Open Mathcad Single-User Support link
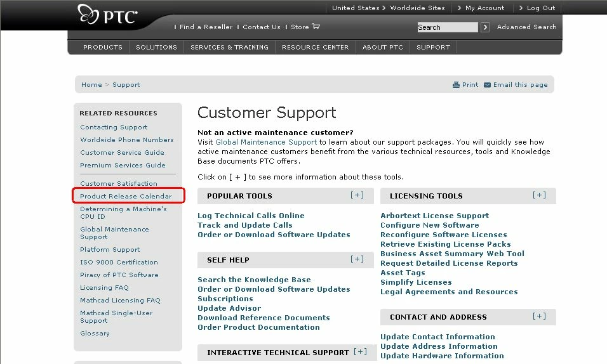Viewport: 607px width, 364px height. point(116,317)
